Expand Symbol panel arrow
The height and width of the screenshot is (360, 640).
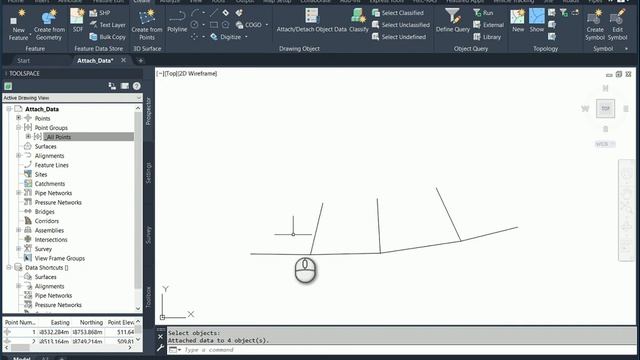(627, 49)
